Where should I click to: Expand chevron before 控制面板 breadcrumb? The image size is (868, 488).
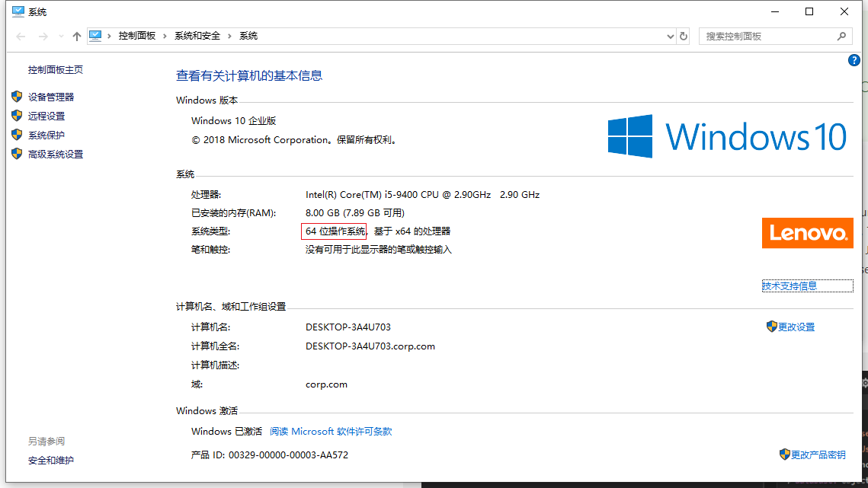(110, 36)
